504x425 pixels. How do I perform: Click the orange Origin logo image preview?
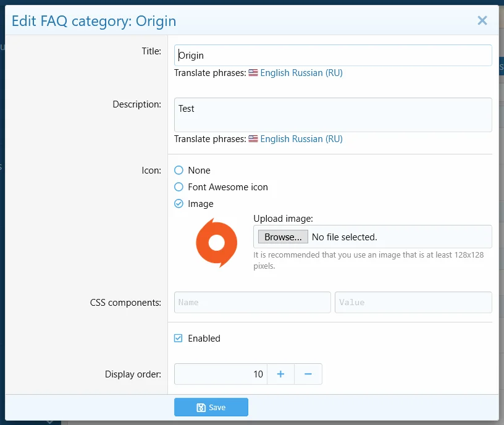coord(216,243)
